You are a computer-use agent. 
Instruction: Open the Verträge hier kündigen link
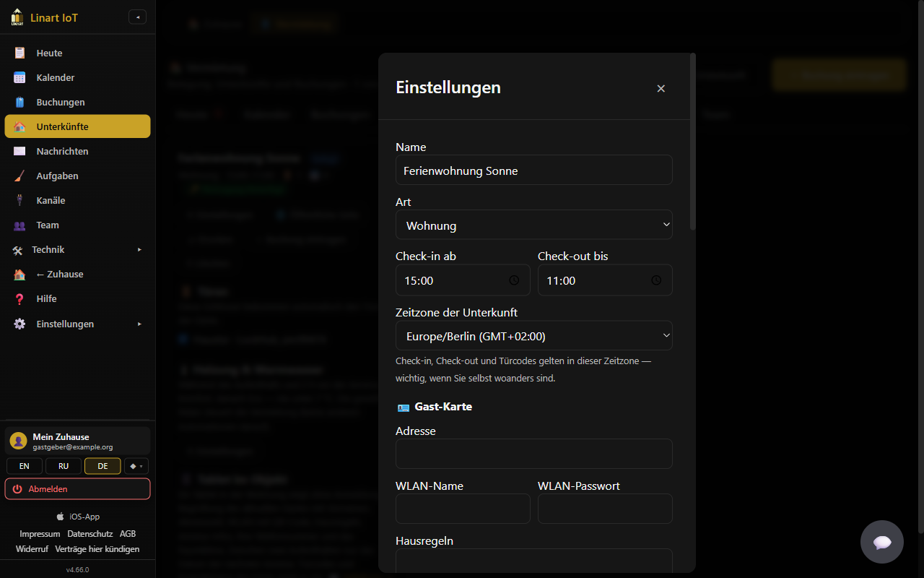tap(97, 549)
